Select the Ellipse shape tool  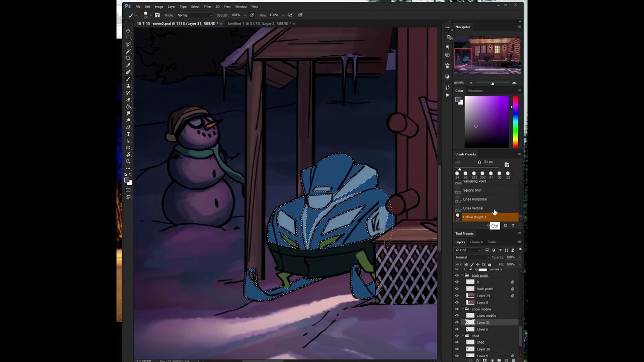[x=128, y=148]
